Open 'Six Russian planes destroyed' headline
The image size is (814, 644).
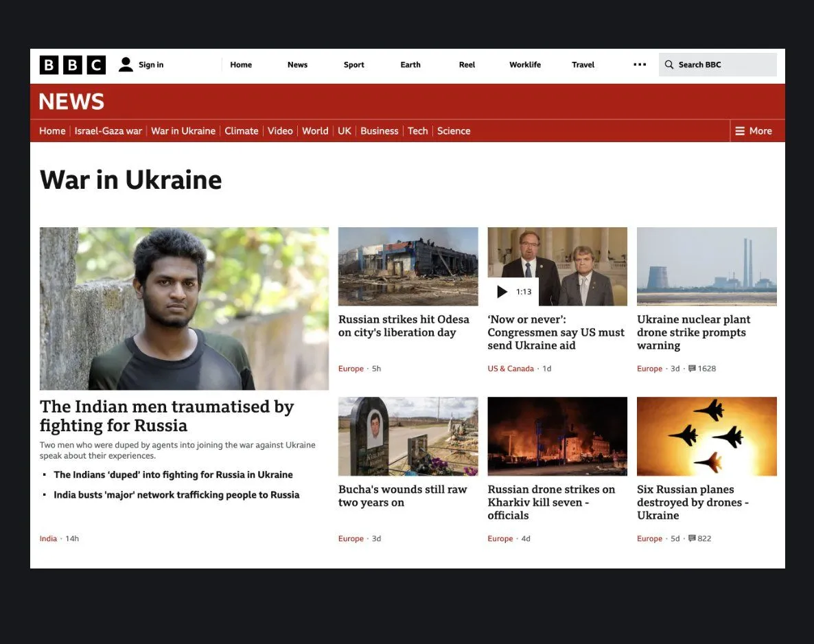(x=693, y=502)
